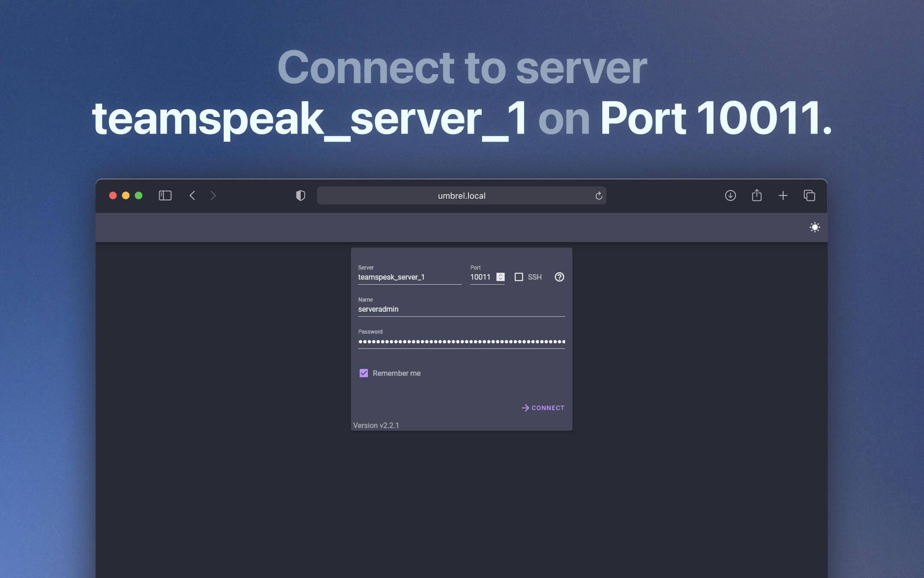Go back with the browser back arrow
Screen dimensions: 924x578
pos(192,196)
